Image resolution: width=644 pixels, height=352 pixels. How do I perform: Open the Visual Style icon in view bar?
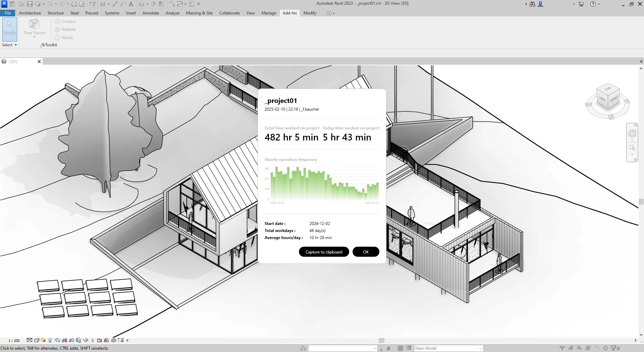[37, 340]
